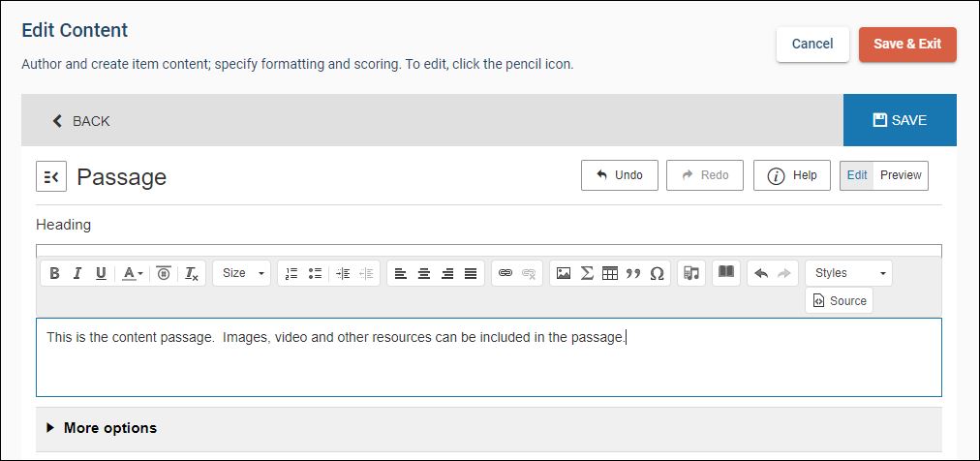Screen dimensions: 980x461
Task: Center align the passage text
Action: [424, 273]
